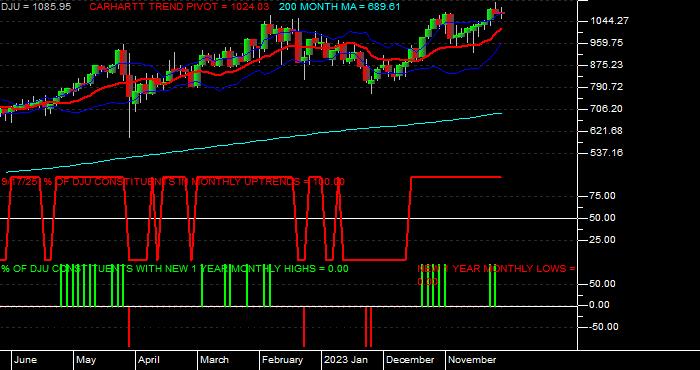This screenshot has width=700, height=370.
Task: Select the May marker on the time axis
Action: [x=86, y=360]
